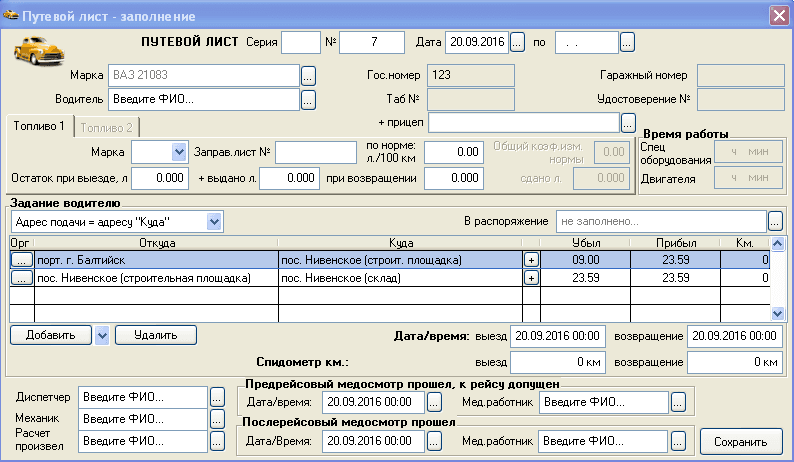The image size is (794, 462).
Task: Click the Водитель Введите ФИО field
Action: pyautogui.click(x=204, y=99)
